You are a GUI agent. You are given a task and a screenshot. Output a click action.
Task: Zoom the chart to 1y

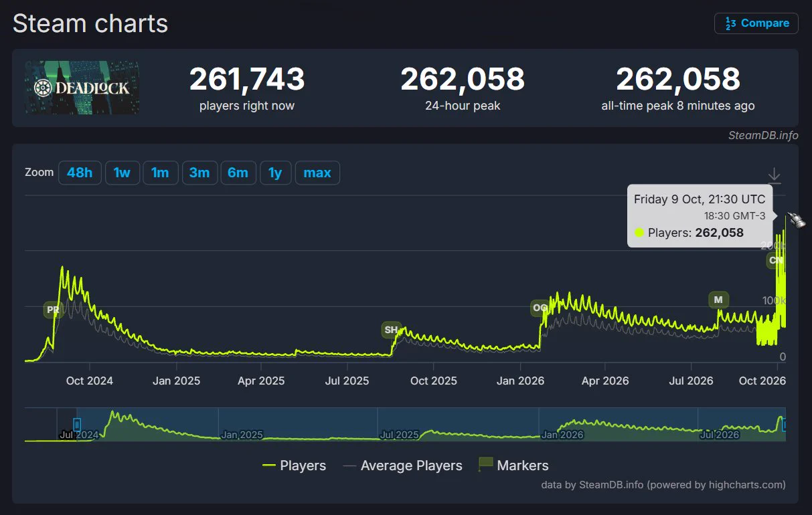pyautogui.click(x=275, y=173)
